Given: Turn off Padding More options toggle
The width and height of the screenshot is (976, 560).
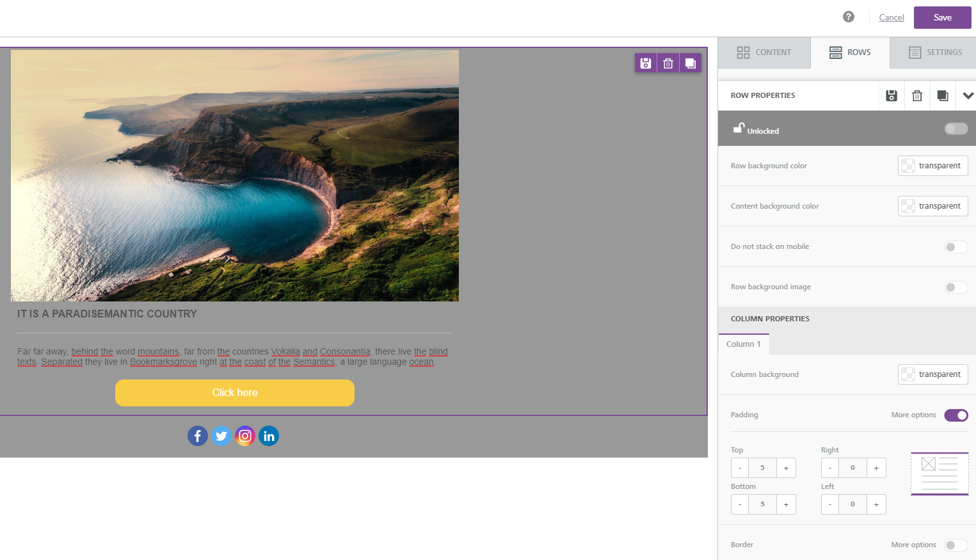Looking at the screenshot, I should pyautogui.click(x=956, y=415).
